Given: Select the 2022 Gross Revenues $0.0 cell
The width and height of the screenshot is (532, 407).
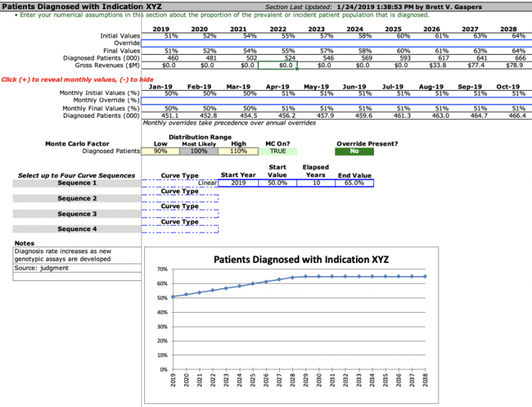Looking at the screenshot, I should click(x=277, y=66).
